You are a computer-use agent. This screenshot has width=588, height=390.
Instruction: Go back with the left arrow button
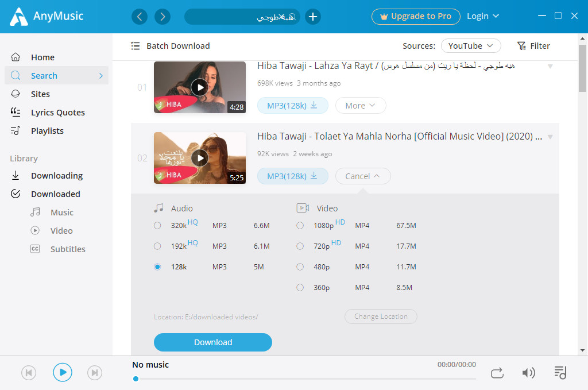tap(140, 17)
